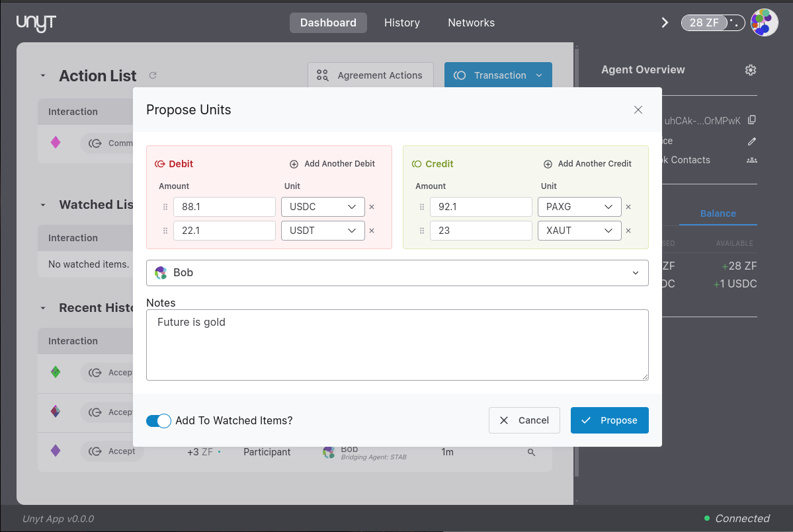Open the Agent Overview settings gear
Image resolution: width=793 pixels, height=532 pixels.
pos(750,69)
